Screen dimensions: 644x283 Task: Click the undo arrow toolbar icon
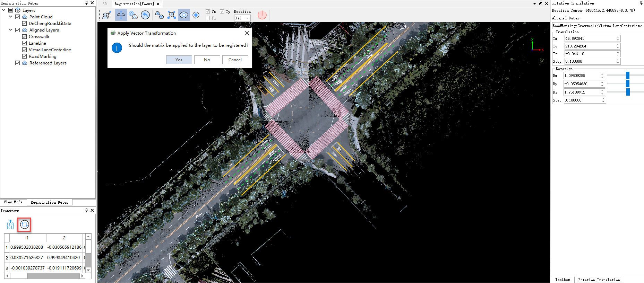coord(145,15)
